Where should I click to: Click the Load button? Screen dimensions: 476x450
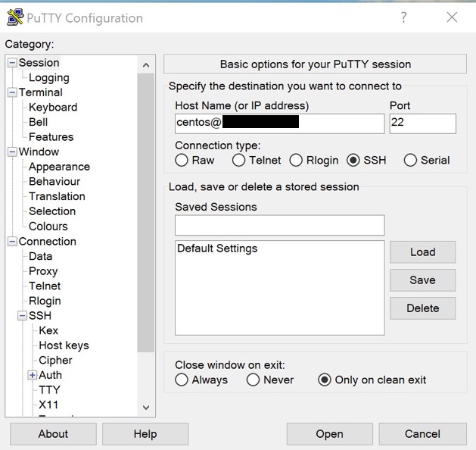[422, 252]
